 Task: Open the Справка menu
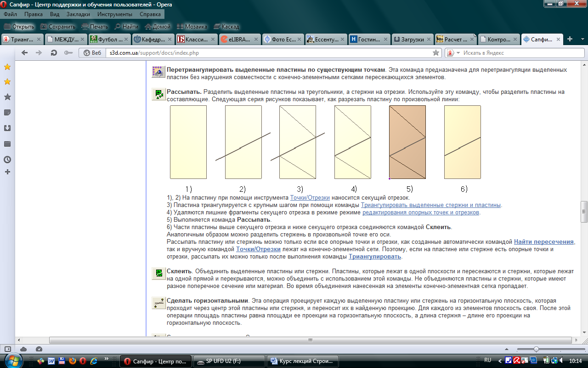pyautogui.click(x=150, y=14)
